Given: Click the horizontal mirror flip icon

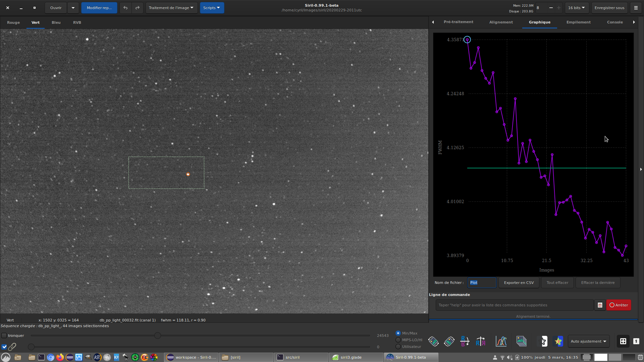Looking at the screenshot, I should [x=480, y=341].
